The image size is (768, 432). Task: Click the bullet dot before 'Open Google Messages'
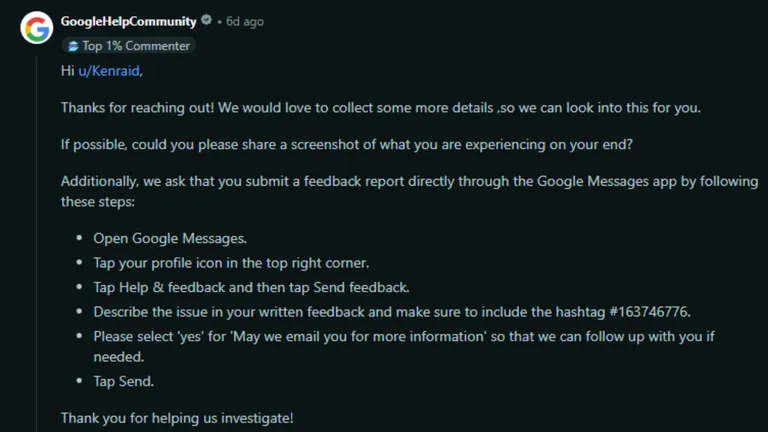79,238
